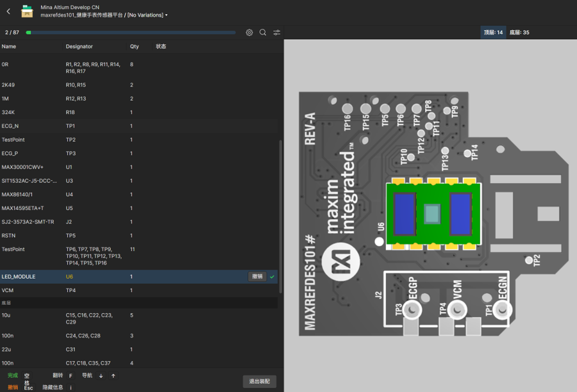The height and width of the screenshot is (392, 577).
Task: Select the MAX30001CWV+ row
Action: pos(138,167)
